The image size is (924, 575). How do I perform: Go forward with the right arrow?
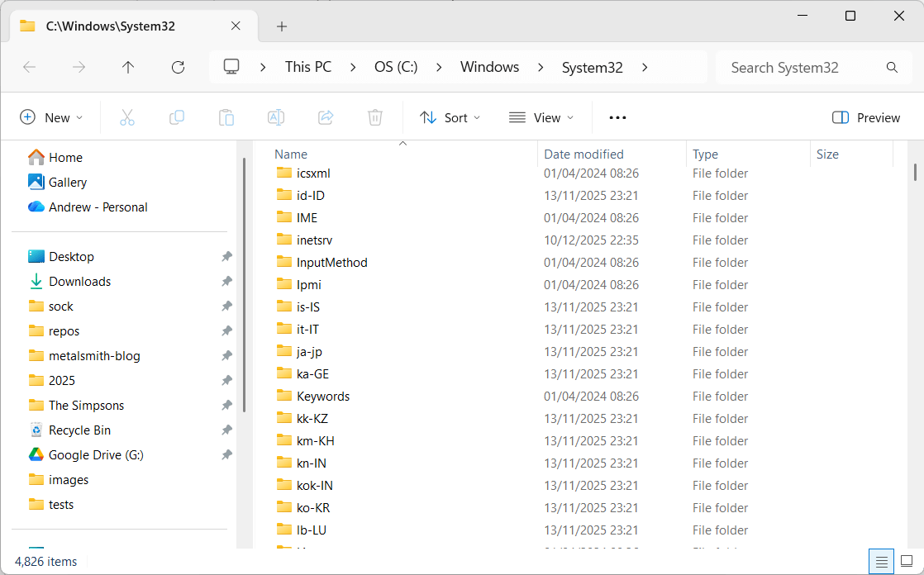(79, 67)
